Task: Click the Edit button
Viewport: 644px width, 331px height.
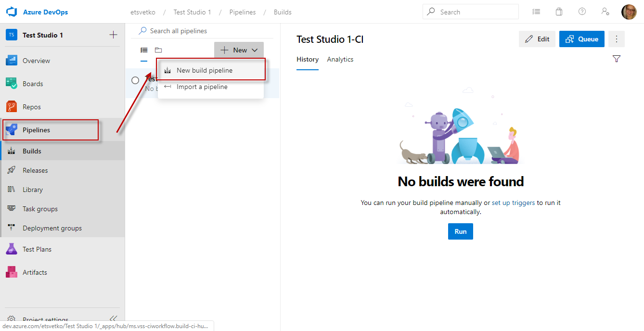Action: 537,39
